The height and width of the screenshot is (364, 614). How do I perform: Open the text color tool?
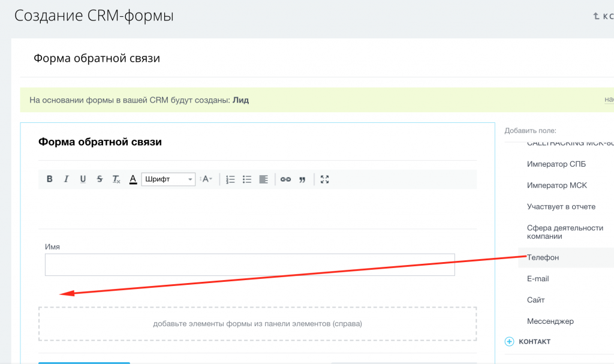(133, 179)
